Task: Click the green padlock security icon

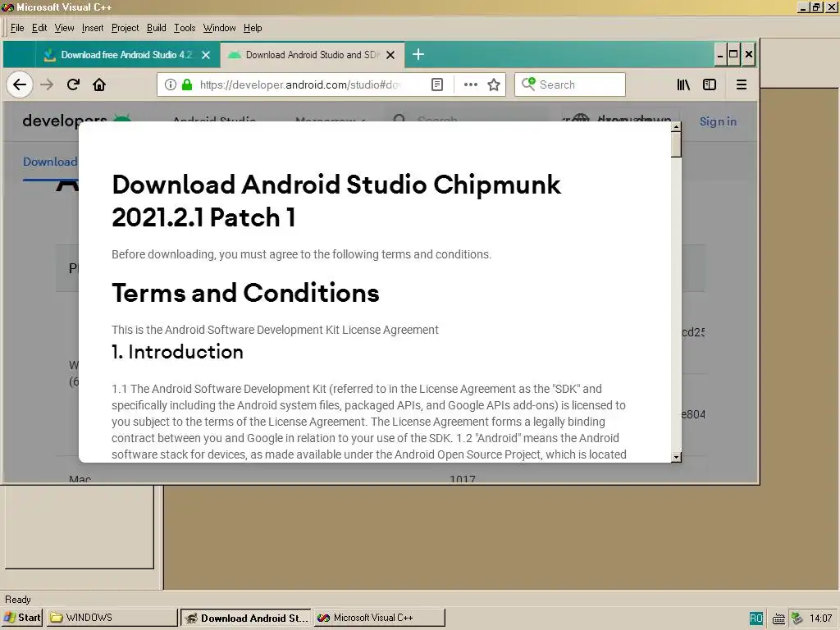Action: point(187,84)
